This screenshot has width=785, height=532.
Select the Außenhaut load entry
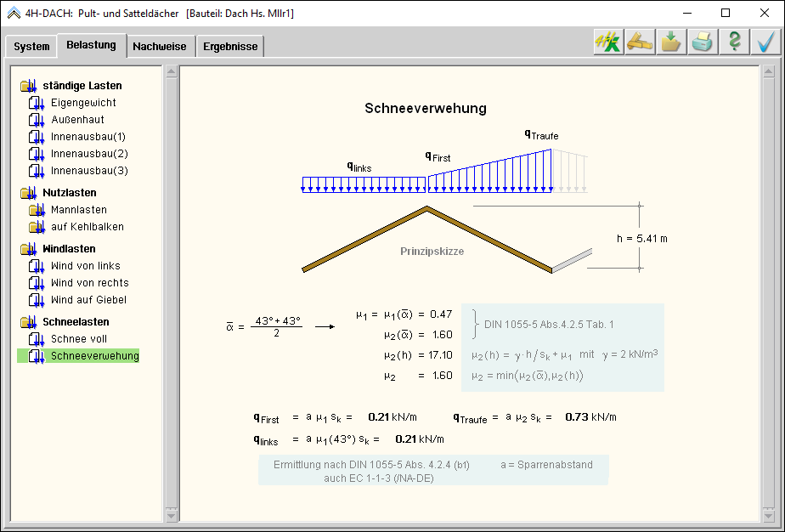[77, 120]
